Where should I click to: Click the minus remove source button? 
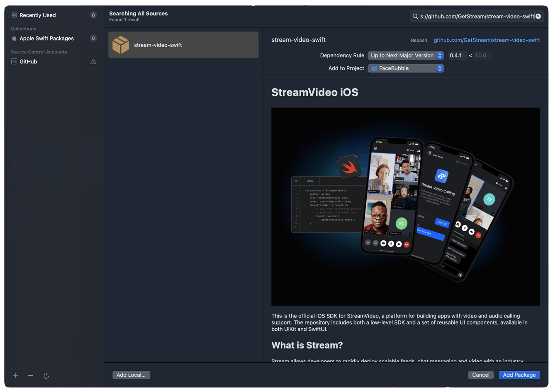31,375
